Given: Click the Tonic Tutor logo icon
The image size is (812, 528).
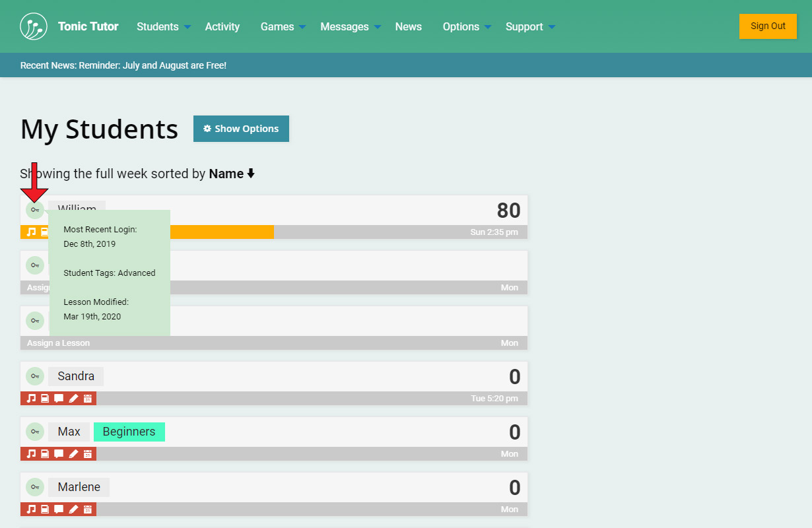Looking at the screenshot, I should click(34, 26).
